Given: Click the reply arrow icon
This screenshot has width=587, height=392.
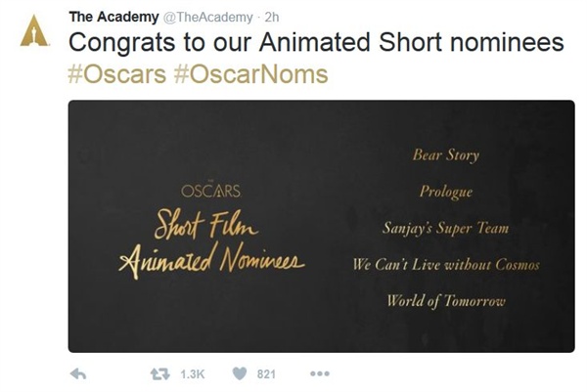Looking at the screenshot, I should pyautogui.click(x=78, y=373).
